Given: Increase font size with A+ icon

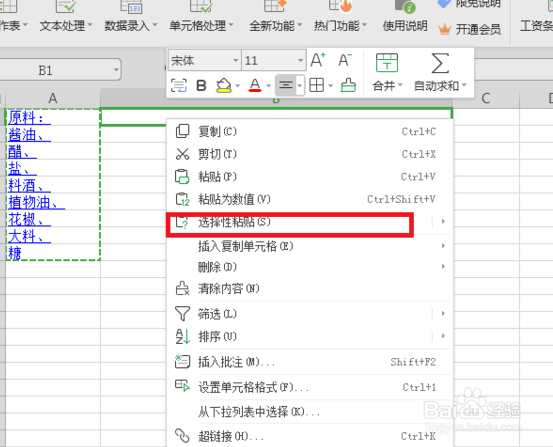Looking at the screenshot, I should point(318,60).
